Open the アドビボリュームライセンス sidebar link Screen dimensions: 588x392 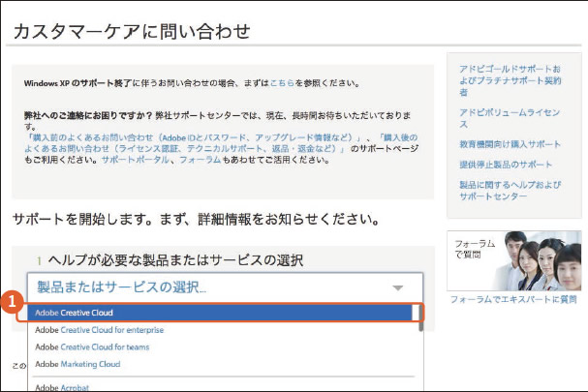pos(510,118)
